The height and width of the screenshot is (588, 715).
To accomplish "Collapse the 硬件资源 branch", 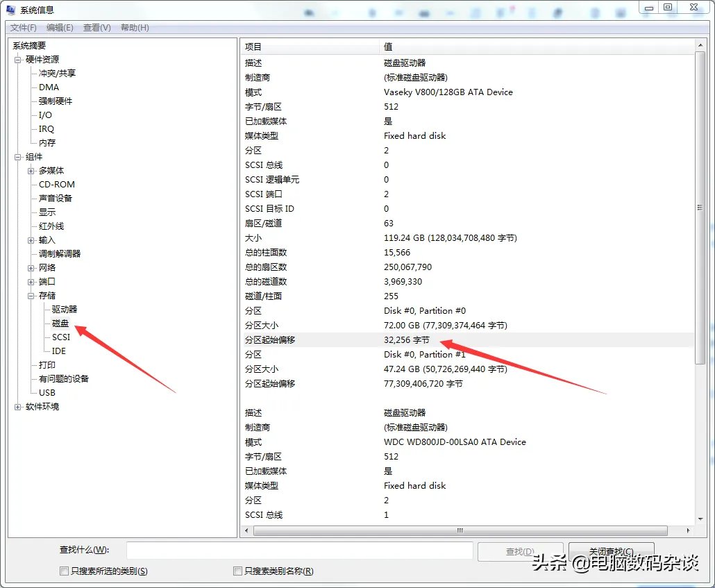I will 17,58.
